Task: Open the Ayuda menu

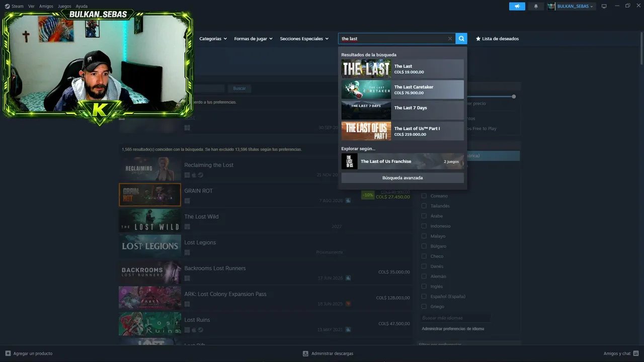Action: click(x=82, y=6)
